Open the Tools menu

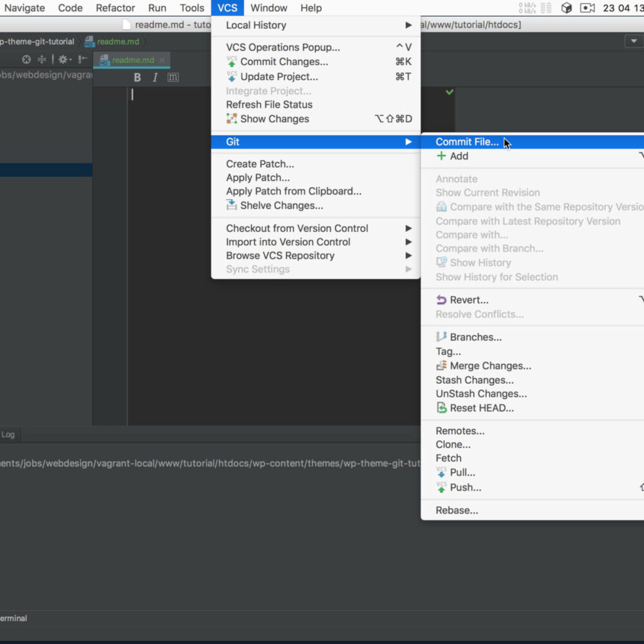[192, 8]
